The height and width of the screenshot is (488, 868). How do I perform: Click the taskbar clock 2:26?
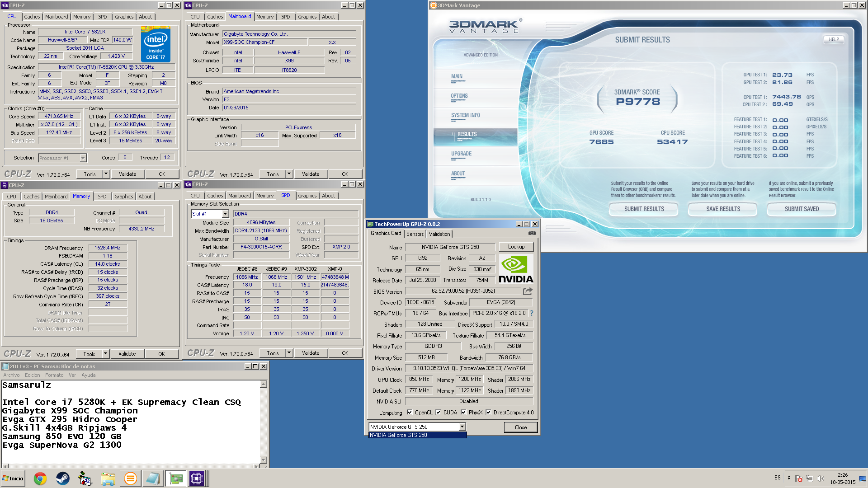click(843, 475)
